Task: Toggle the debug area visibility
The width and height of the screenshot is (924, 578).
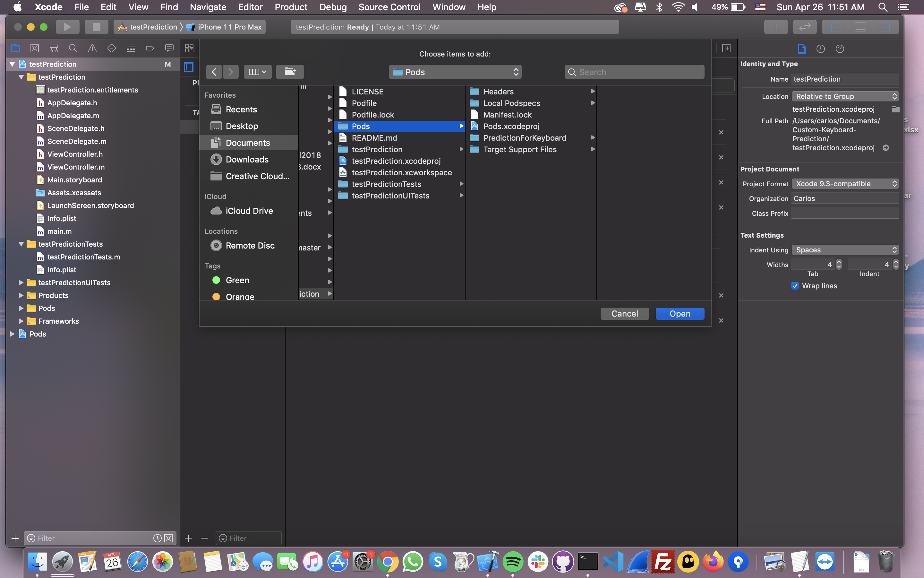Action: point(860,27)
